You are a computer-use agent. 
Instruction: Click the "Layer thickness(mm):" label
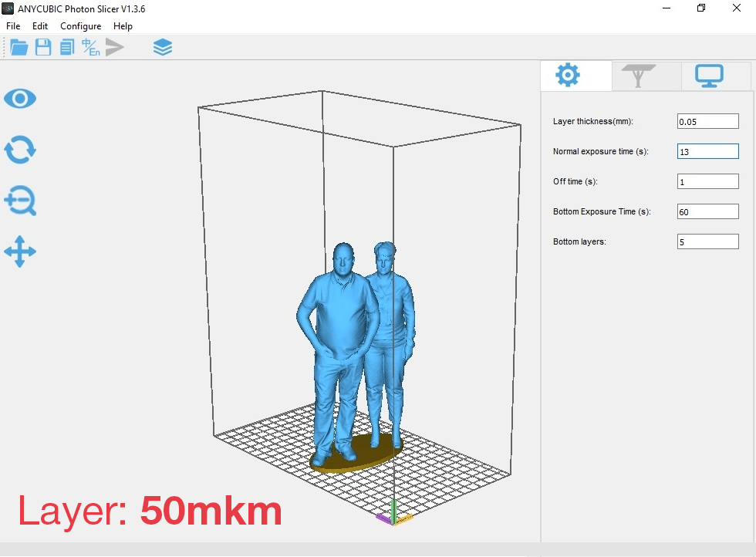pos(593,122)
